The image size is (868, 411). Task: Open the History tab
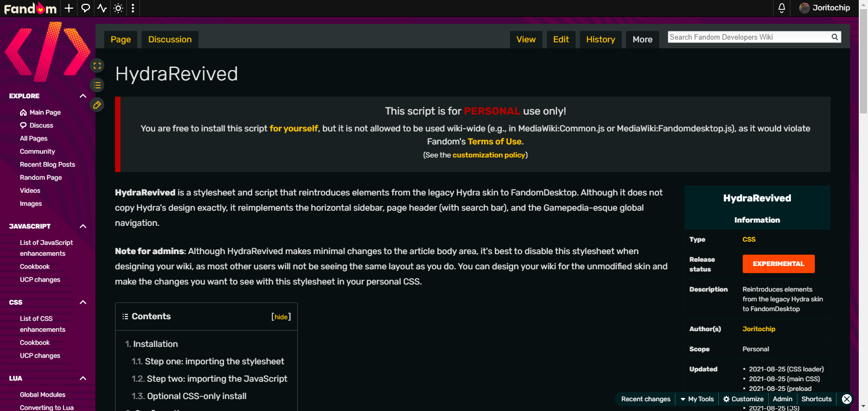601,40
